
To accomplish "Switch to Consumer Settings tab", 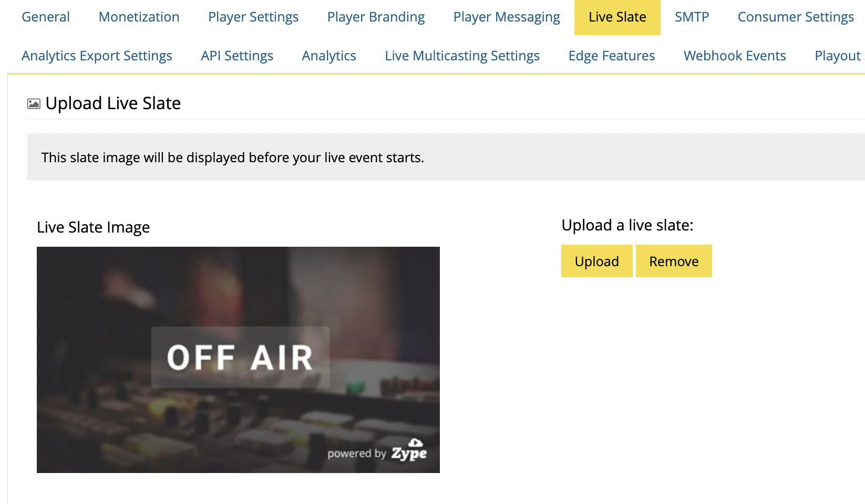I will pyautogui.click(x=796, y=17).
